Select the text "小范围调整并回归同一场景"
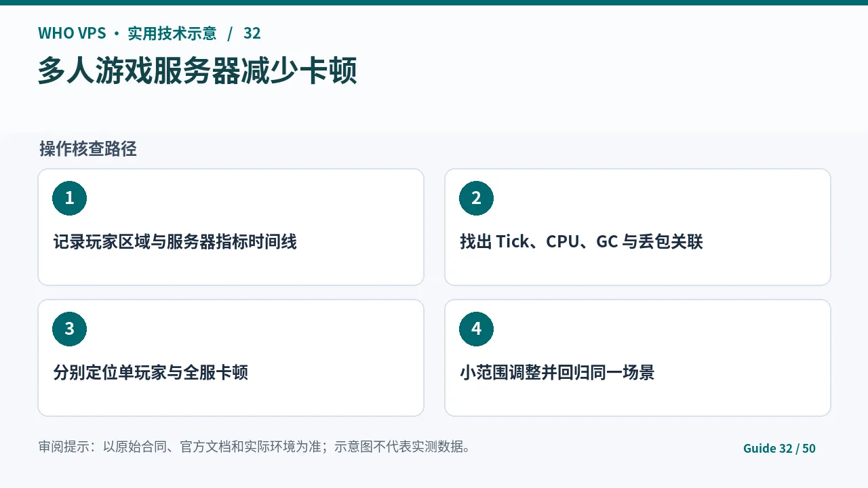This screenshot has height=488, width=868. 557,373
